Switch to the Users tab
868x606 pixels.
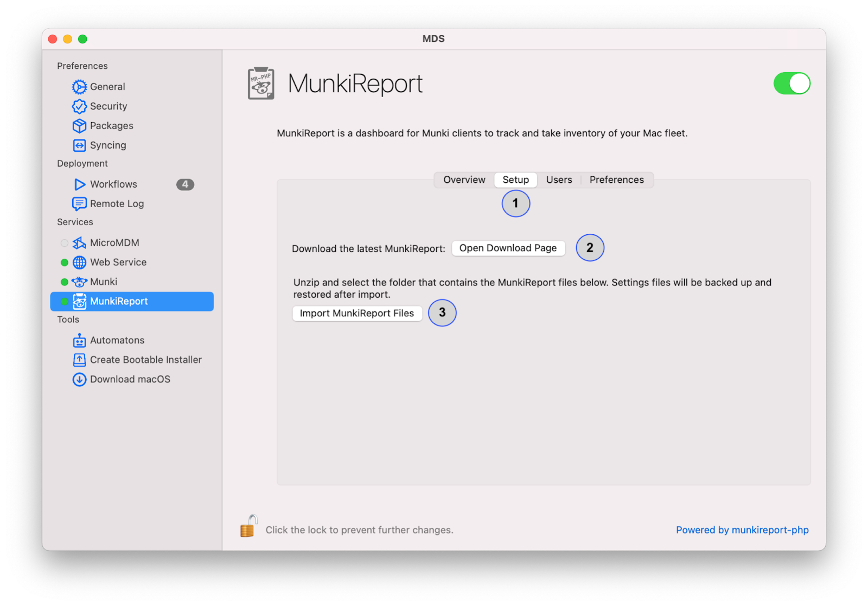[559, 180]
